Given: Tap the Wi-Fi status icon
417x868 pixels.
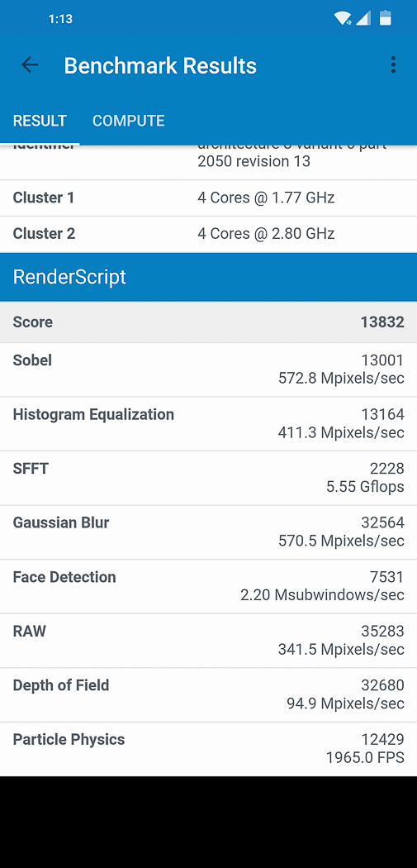Looking at the screenshot, I should (x=343, y=18).
